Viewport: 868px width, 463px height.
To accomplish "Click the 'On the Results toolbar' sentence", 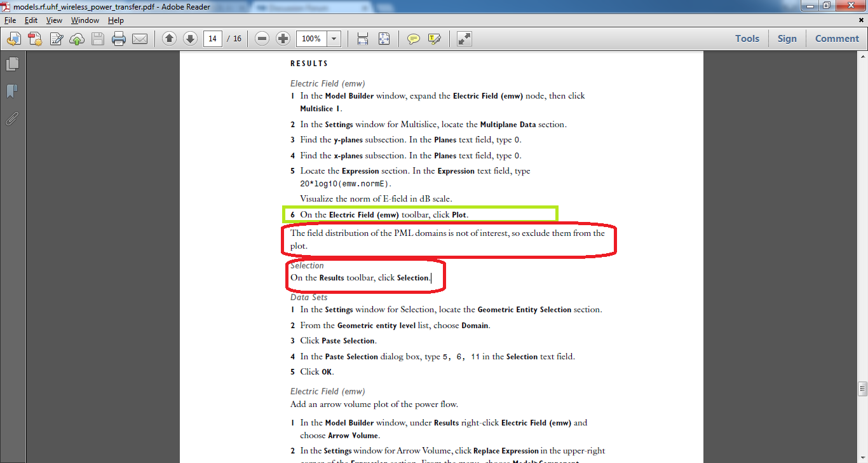I will 361,278.
